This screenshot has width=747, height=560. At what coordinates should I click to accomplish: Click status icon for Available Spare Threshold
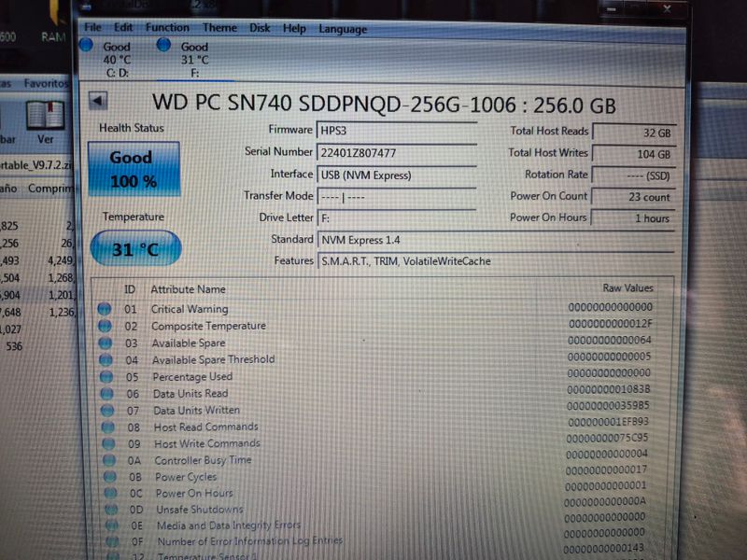click(x=106, y=360)
